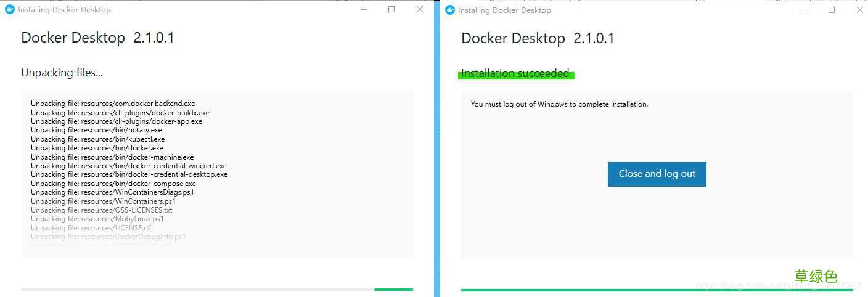Click right window title 'Installing Docker Desktop'
The width and height of the screenshot is (868, 297).
(x=505, y=10)
